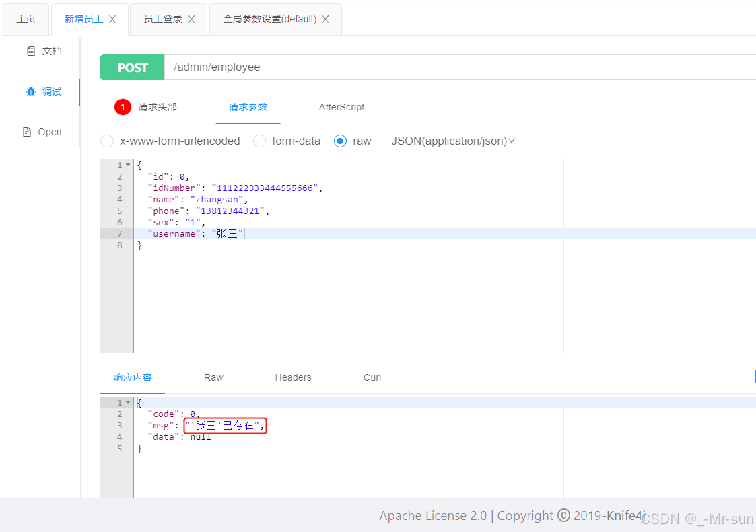This screenshot has height=532, width=756.
Task: Select the 调试 sidebar item
Action: point(44,91)
